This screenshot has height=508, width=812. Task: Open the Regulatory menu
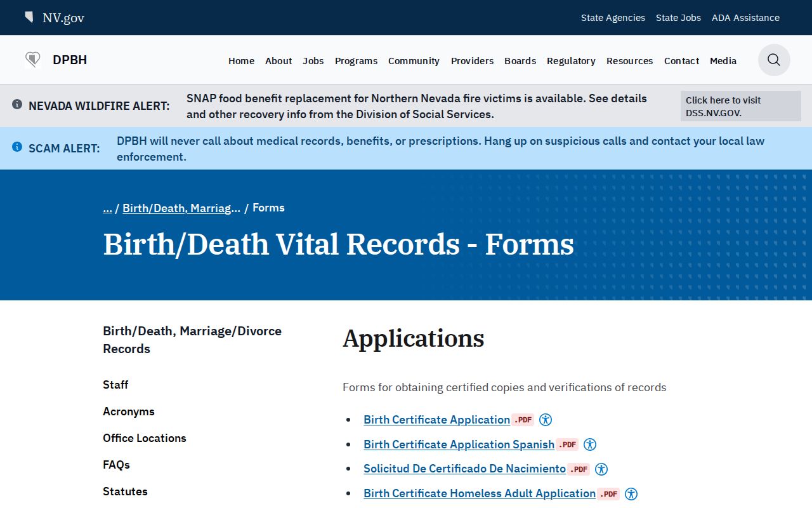[x=571, y=61]
